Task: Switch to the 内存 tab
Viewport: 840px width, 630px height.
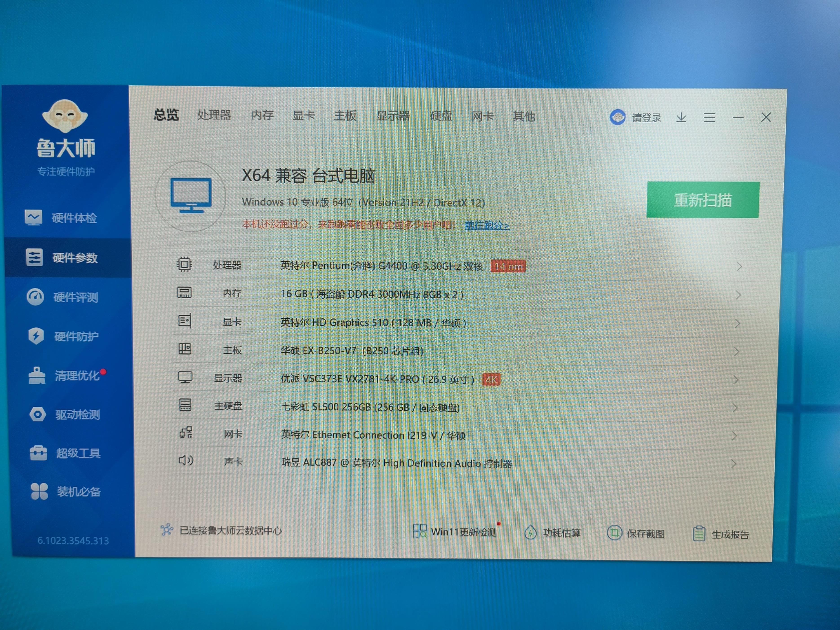Action: pos(262,115)
